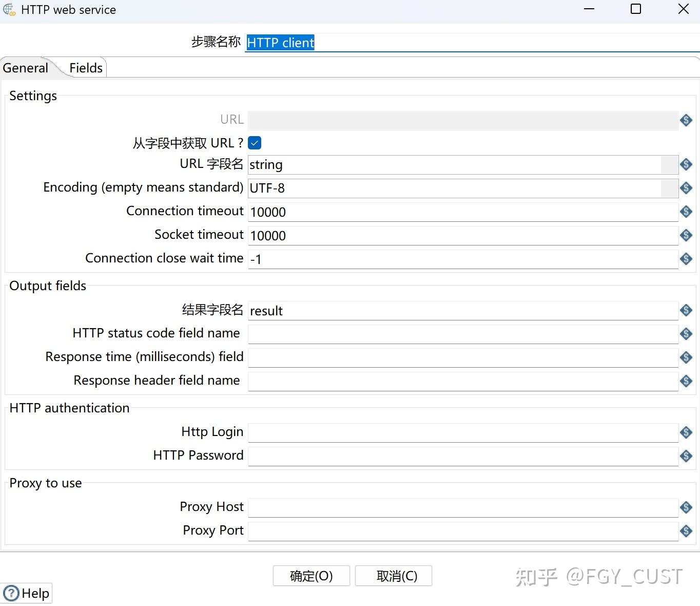Click variable icon beside HTTP Password
Viewport: 700px width, 606px height.
pyautogui.click(x=686, y=456)
